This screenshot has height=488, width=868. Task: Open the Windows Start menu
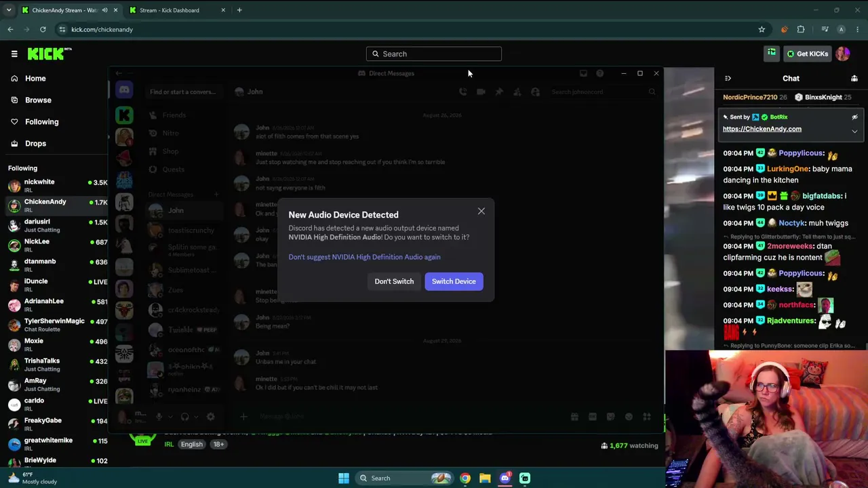pos(344,479)
